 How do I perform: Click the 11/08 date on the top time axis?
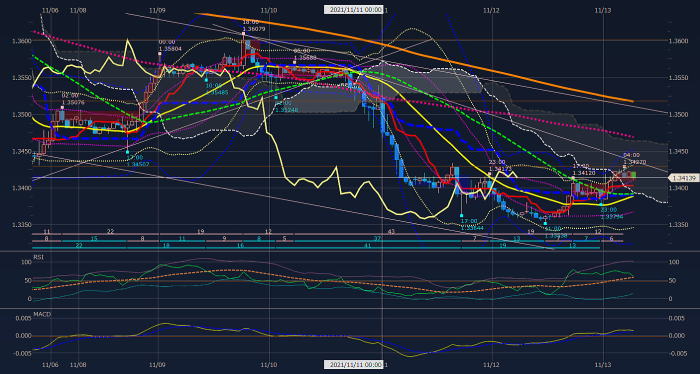[78, 9]
